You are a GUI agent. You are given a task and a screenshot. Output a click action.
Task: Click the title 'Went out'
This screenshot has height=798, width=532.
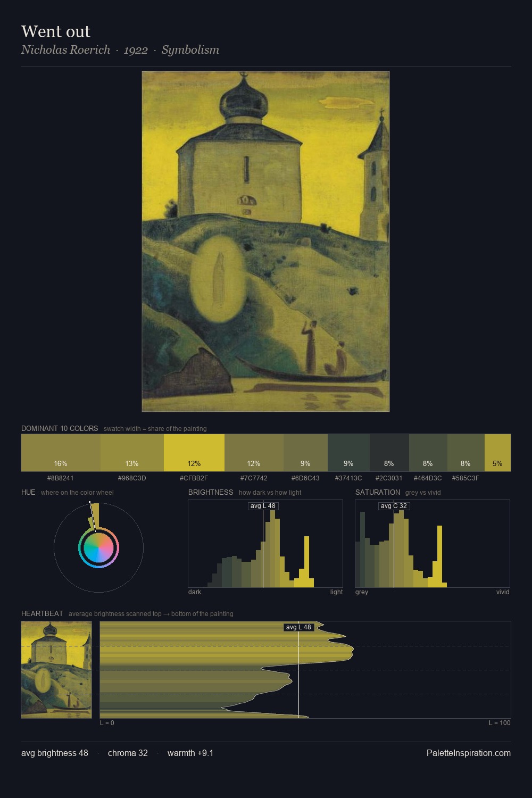tap(56, 31)
